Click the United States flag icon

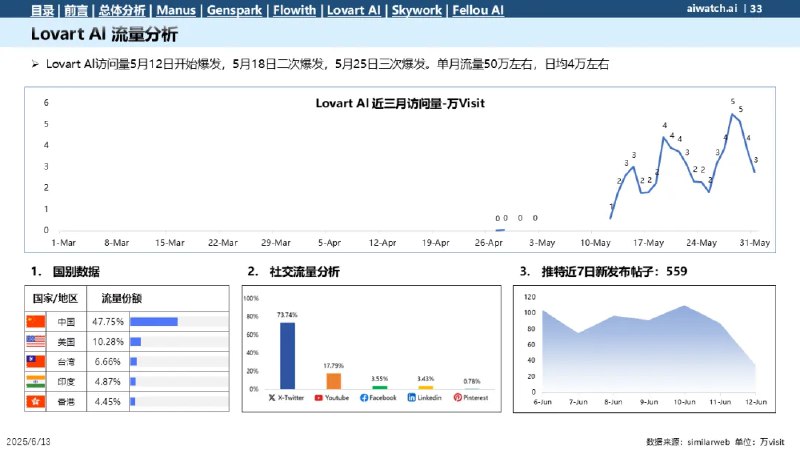(x=36, y=341)
